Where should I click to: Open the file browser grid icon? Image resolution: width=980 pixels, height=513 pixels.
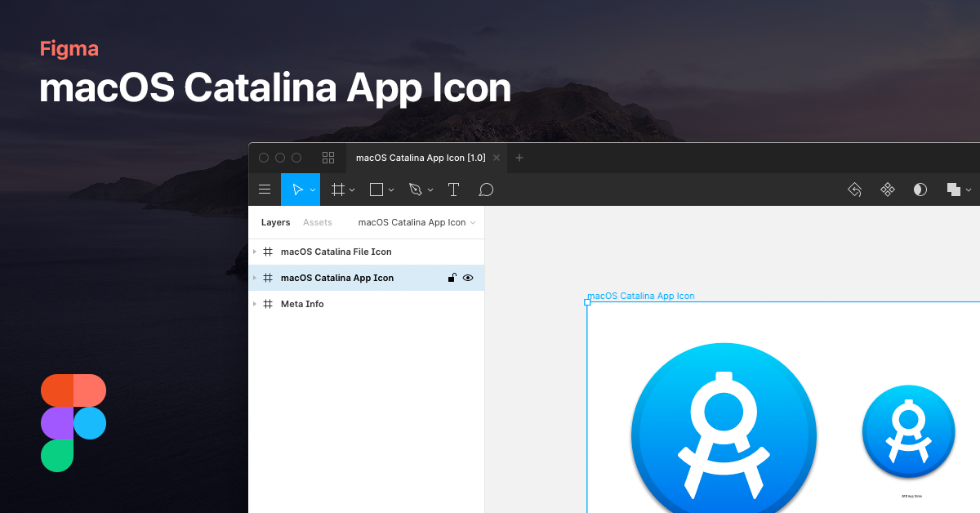click(328, 158)
